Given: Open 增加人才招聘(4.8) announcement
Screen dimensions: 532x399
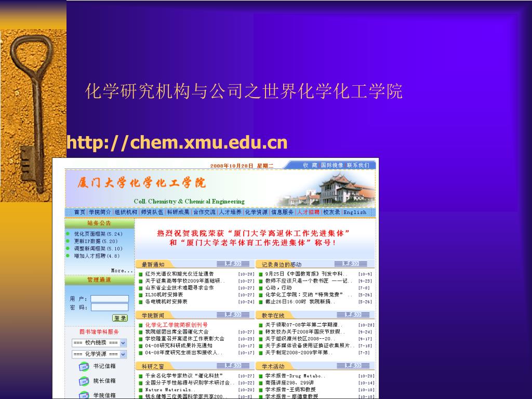Looking at the screenshot, I should point(97,256).
